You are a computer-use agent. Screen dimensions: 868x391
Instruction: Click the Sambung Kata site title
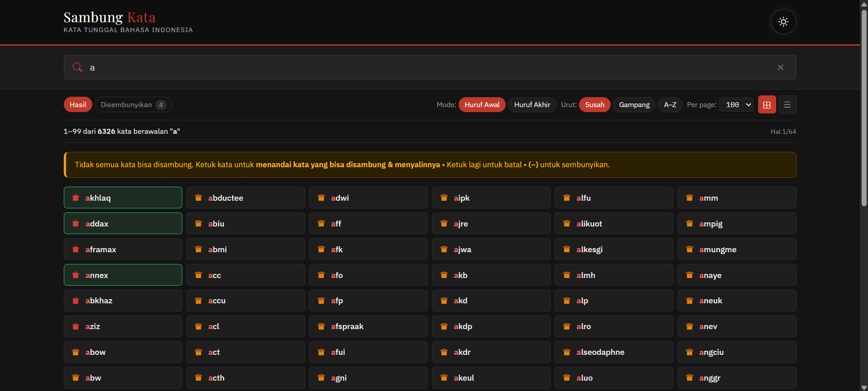[x=109, y=17]
